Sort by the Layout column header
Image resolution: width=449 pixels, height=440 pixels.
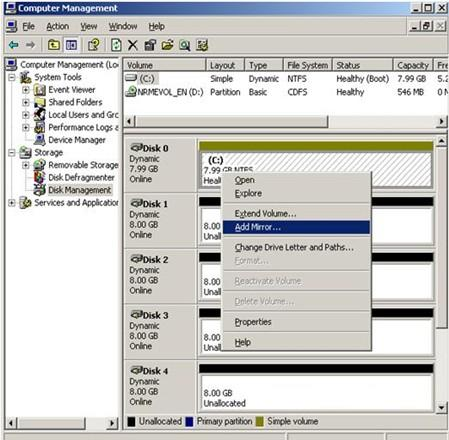[x=226, y=65]
